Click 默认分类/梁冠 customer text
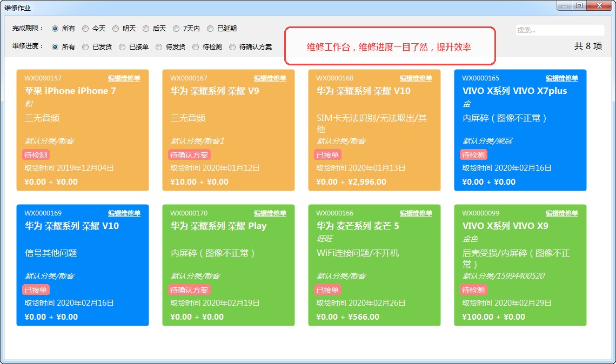This screenshot has height=364, width=616. point(487,141)
